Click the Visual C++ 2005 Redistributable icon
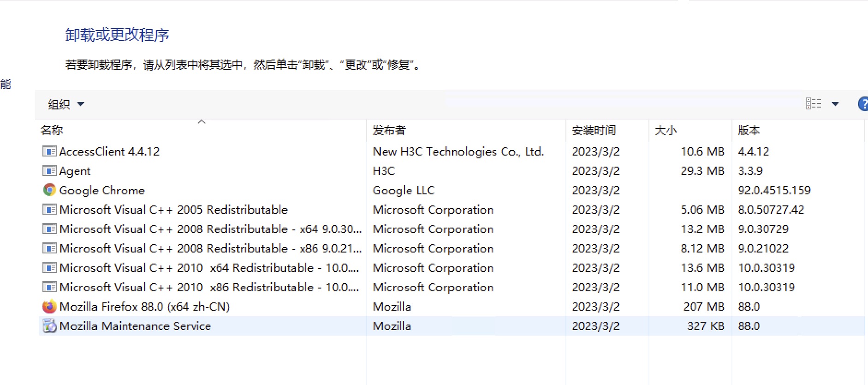 pos(49,210)
